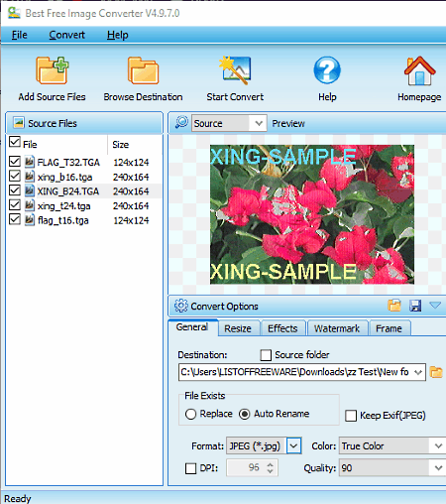This screenshot has width=446, height=504.
Task: Click the Destination path text field
Action: click(x=295, y=372)
